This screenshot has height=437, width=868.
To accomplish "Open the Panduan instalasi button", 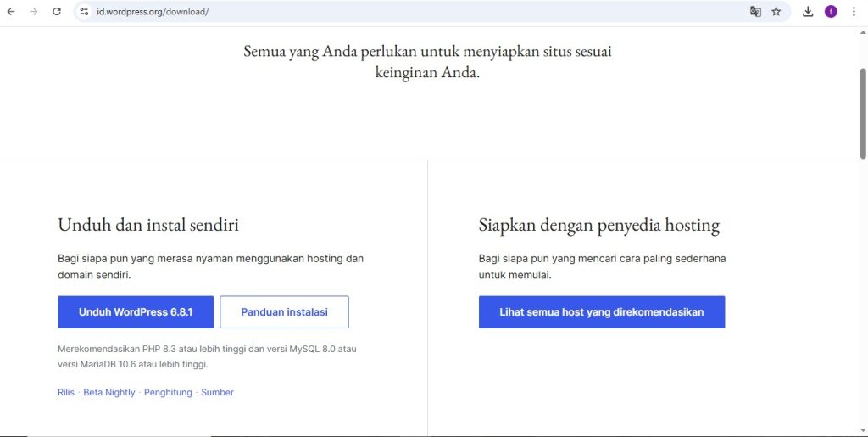I will (284, 311).
